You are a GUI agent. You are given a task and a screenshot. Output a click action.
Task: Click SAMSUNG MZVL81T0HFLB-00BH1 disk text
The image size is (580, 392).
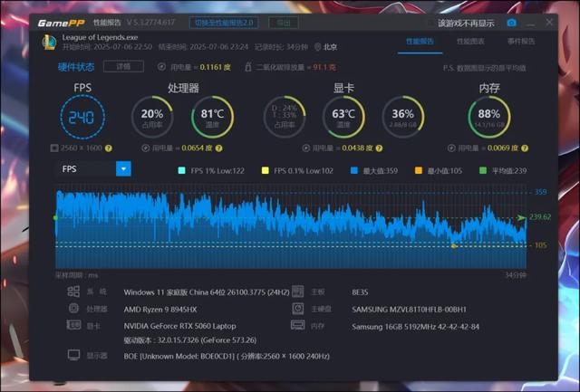coord(409,310)
